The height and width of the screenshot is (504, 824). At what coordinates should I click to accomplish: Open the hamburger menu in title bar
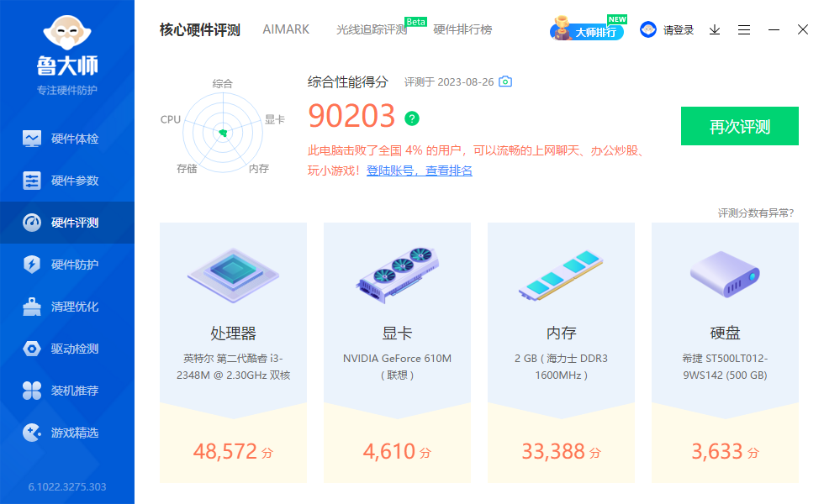click(x=744, y=29)
